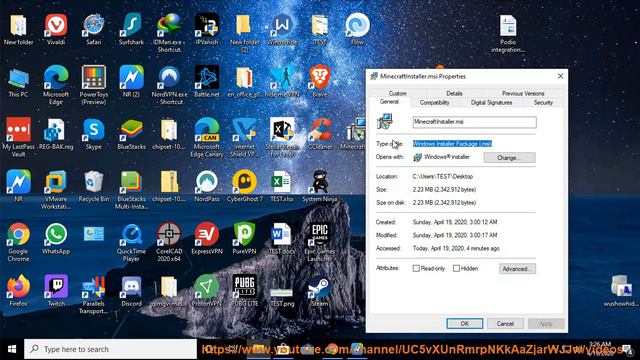This screenshot has width=640, height=360.
Task: Click the WhatsApp desktop icon
Action: pos(56,239)
